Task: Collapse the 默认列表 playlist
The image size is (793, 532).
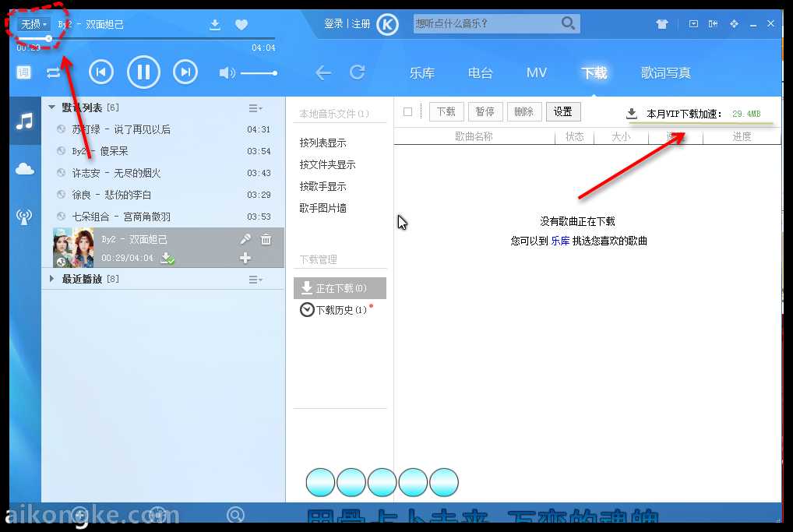Action: coord(51,107)
